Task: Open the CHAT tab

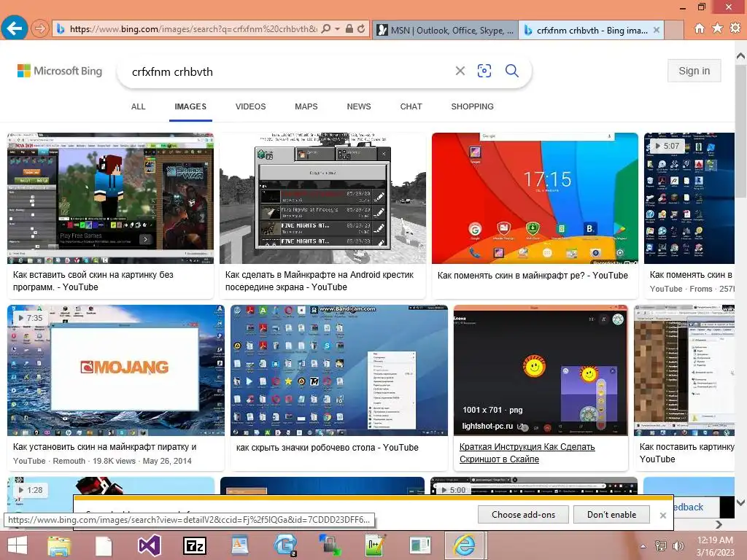Action: tap(411, 106)
